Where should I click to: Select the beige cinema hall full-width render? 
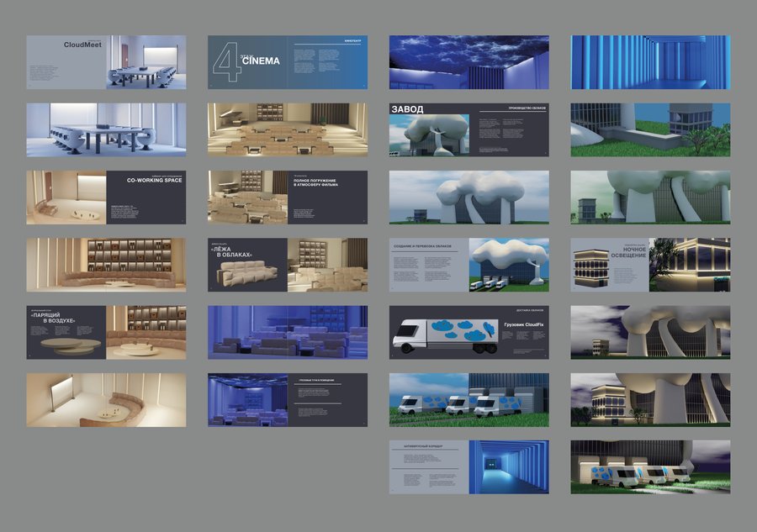pyautogui.click(x=288, y=129)
